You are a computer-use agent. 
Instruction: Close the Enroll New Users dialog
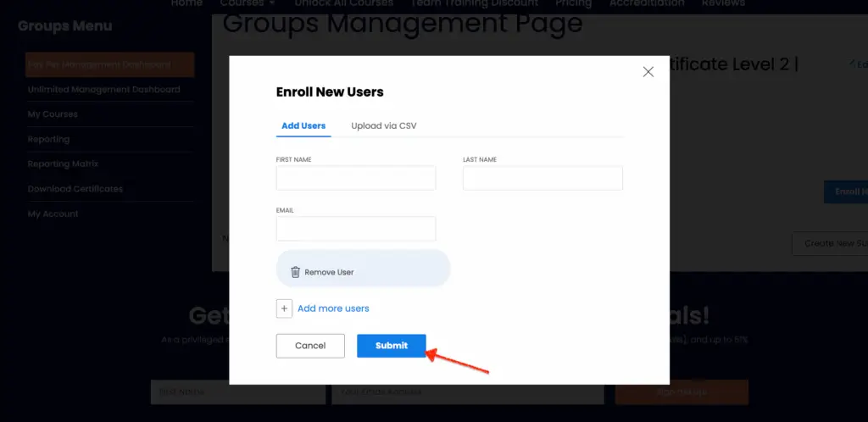point(648,72)
